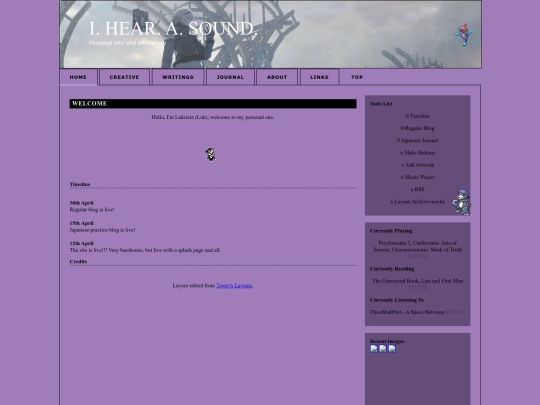
Task: Click the Psychonauts 2, Castlevania games text
Action: pos(417,246)
